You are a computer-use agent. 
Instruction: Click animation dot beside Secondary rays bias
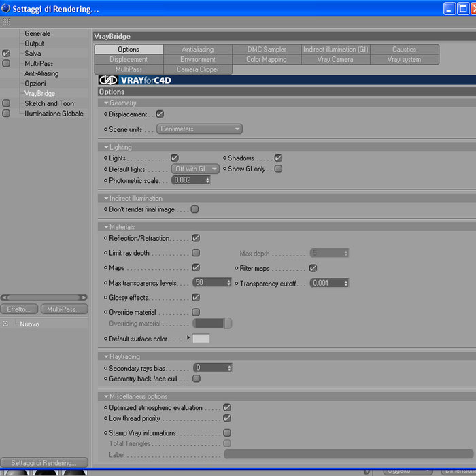pos(105,368)
